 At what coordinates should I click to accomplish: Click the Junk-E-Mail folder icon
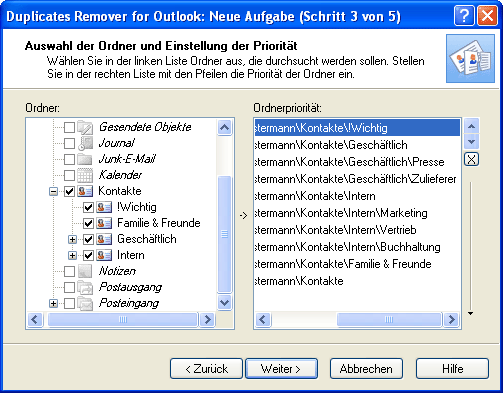tap(85, 159)
